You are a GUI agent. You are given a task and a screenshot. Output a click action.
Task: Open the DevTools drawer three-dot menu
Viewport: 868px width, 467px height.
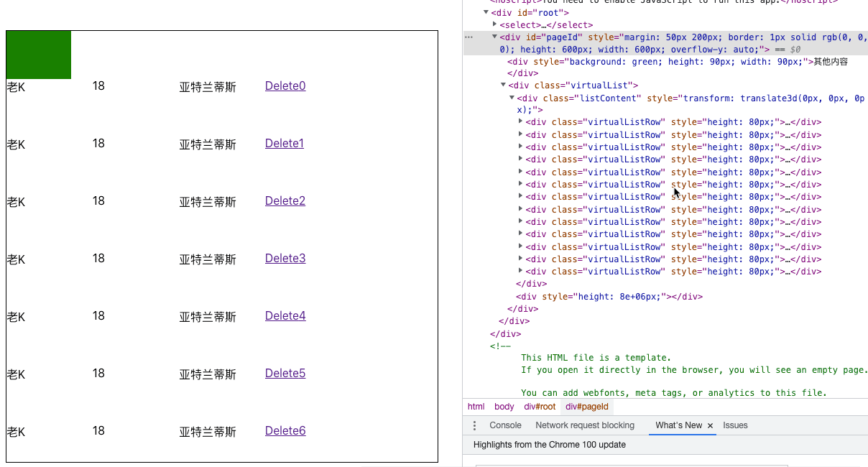pos(474,425)
